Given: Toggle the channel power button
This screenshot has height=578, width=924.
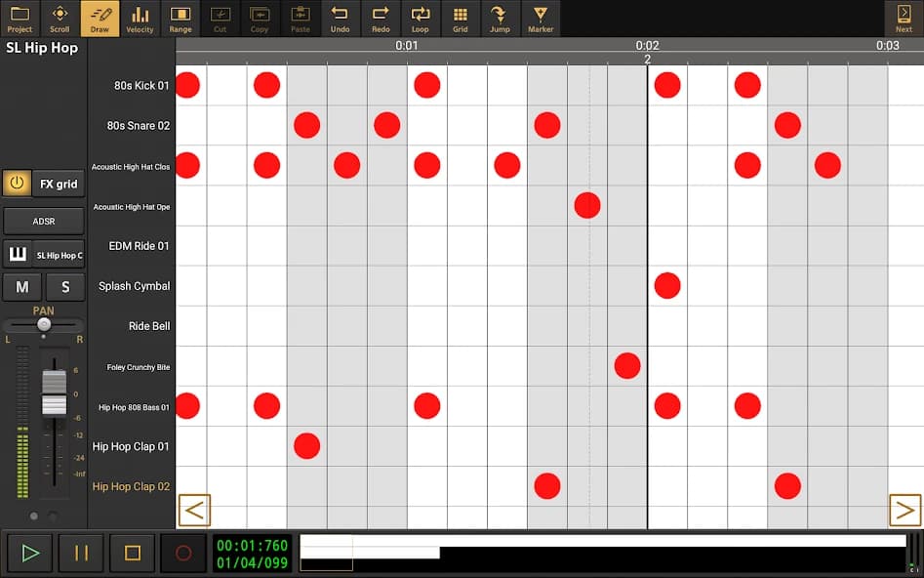Looking at the screenshot, I should coord(16,183).
